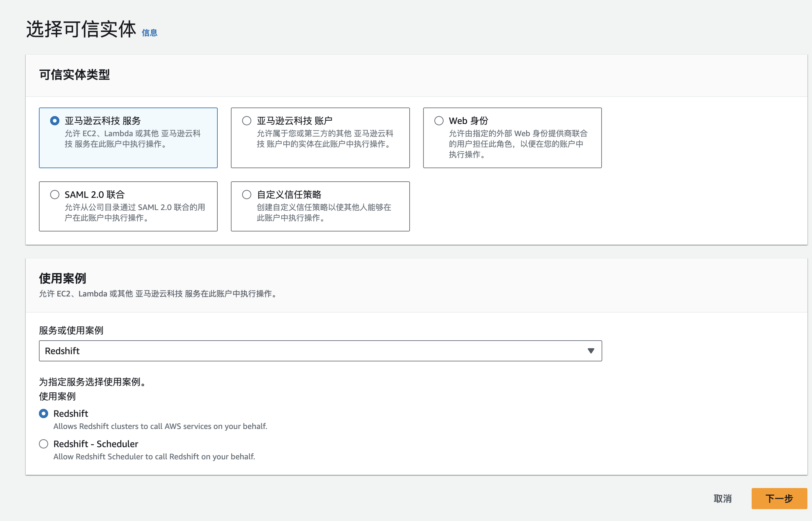Click the 使用案例 section subtitle about EC2, Lambda

[x=159, y=294]
